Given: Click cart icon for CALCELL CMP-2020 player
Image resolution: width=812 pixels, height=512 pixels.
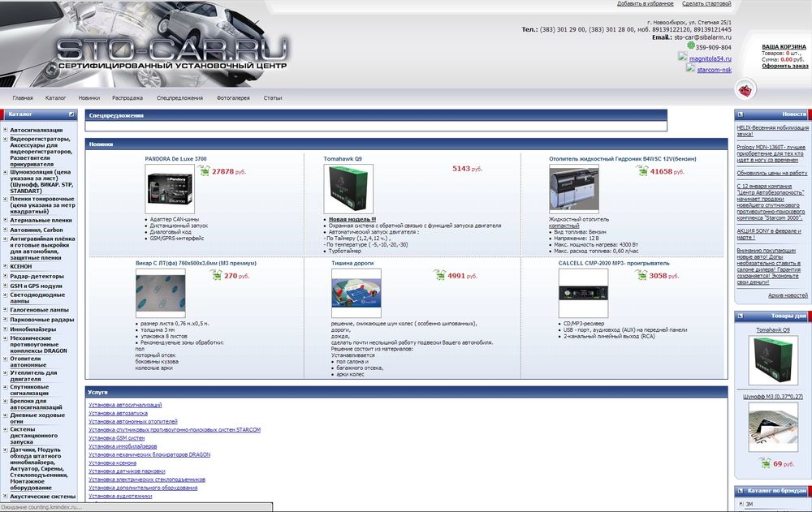Looking at the screenshot, I should pyautogui.click(x=641, y=274).
